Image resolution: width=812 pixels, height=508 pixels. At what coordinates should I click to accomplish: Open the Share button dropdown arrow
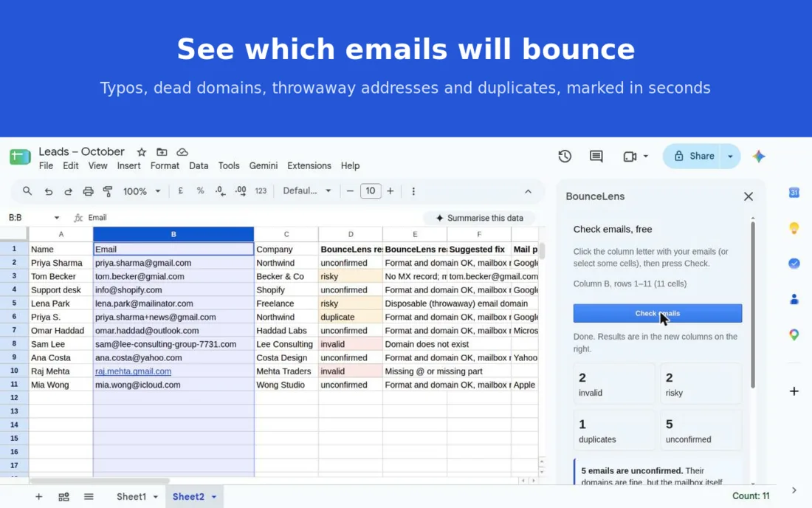pos(730,156)
